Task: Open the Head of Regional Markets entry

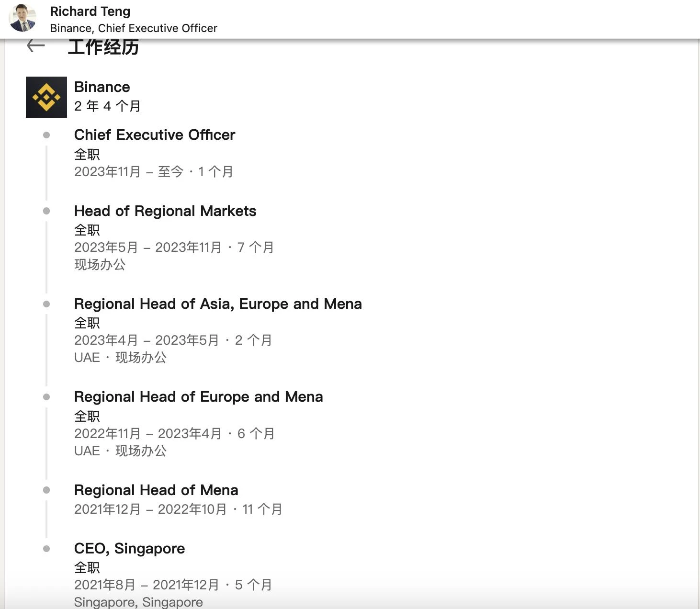Action: click(165, 211)
